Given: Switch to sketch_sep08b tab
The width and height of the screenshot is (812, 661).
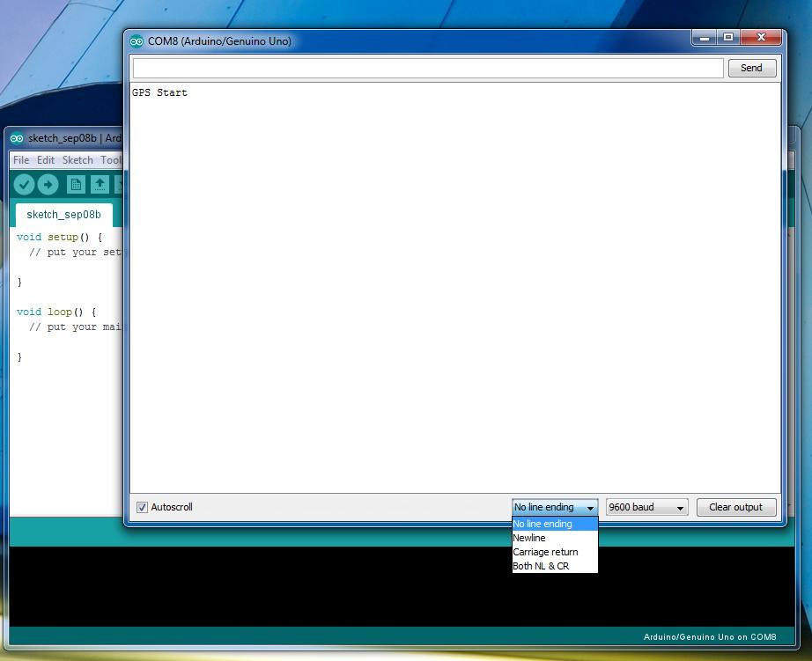Looking at the screenshot, I should coord(63,215).
